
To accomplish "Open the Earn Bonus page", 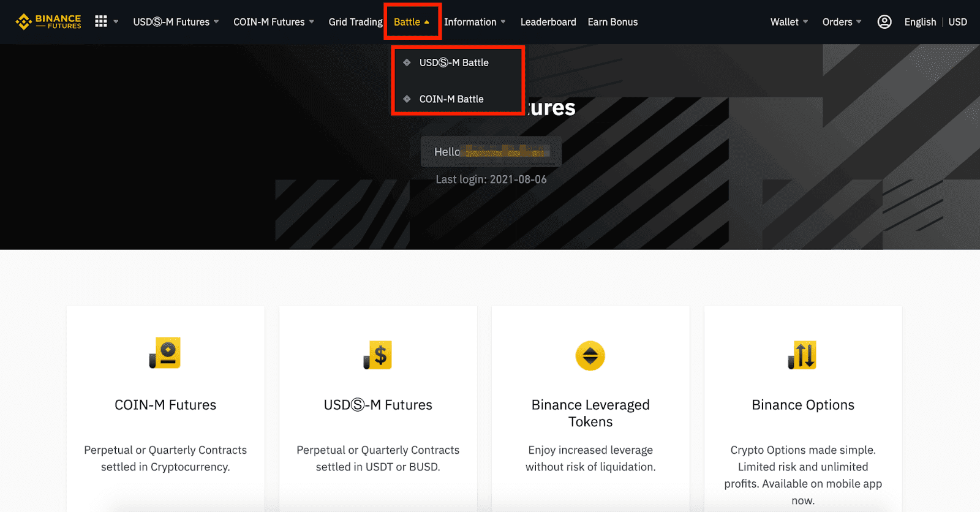I will click(x=612, y=22).
